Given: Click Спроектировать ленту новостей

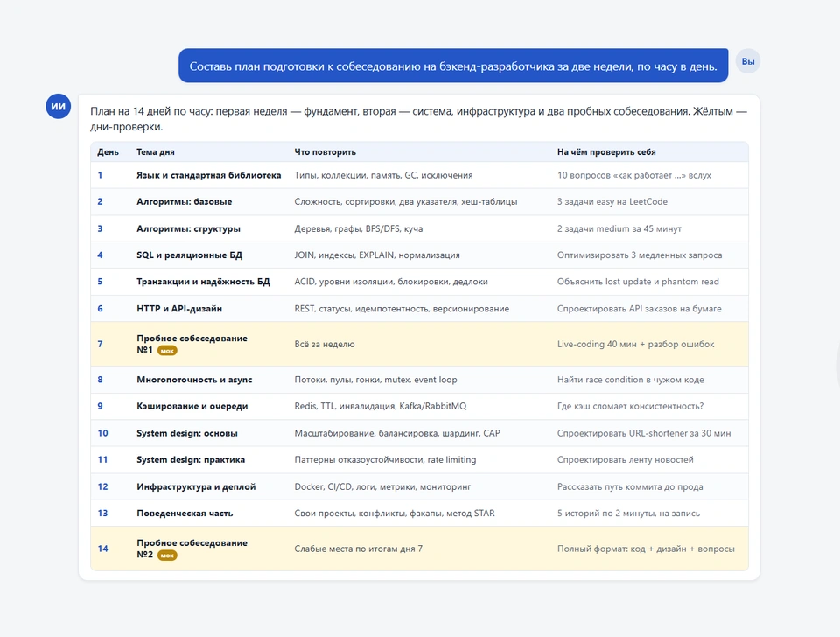Looking at the screenshot, I should click(625, 459).
